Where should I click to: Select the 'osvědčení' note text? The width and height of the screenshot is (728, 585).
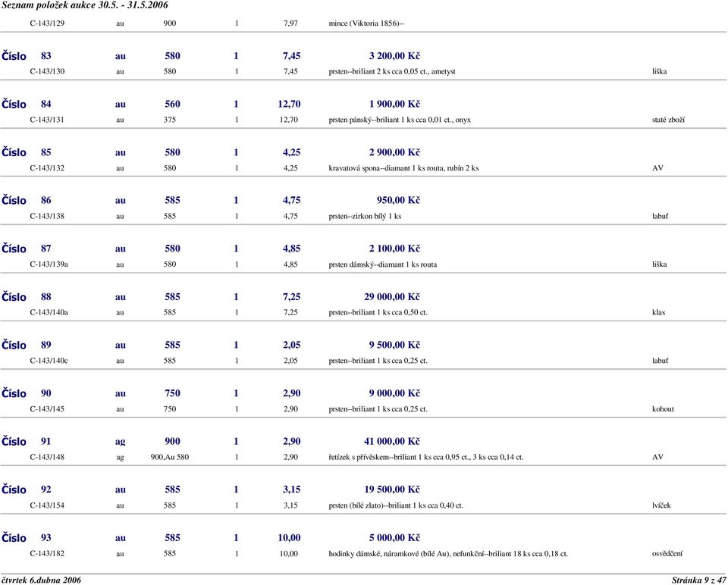pos(667,553)
